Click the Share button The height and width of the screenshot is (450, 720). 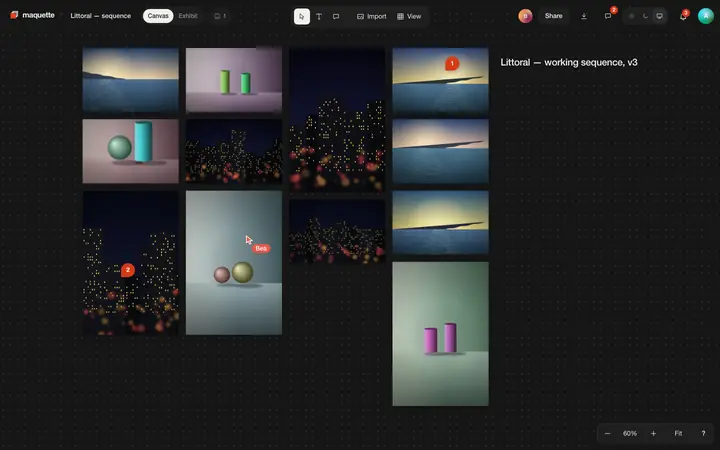pos(553,16)
